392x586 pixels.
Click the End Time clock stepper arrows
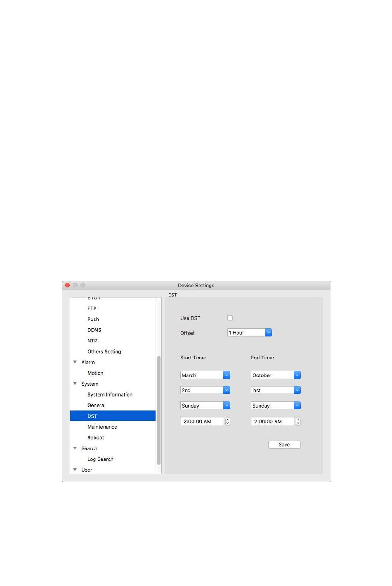coord(298,421)
